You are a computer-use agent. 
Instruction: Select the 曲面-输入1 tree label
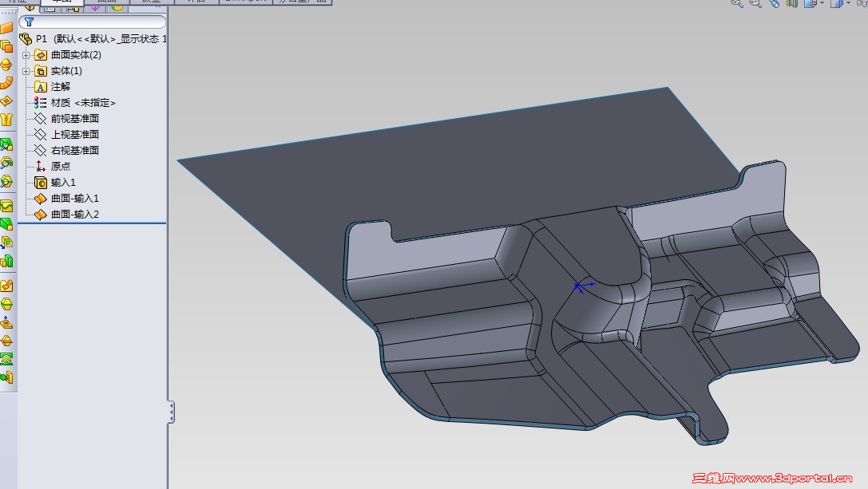[x=75, y=198]
